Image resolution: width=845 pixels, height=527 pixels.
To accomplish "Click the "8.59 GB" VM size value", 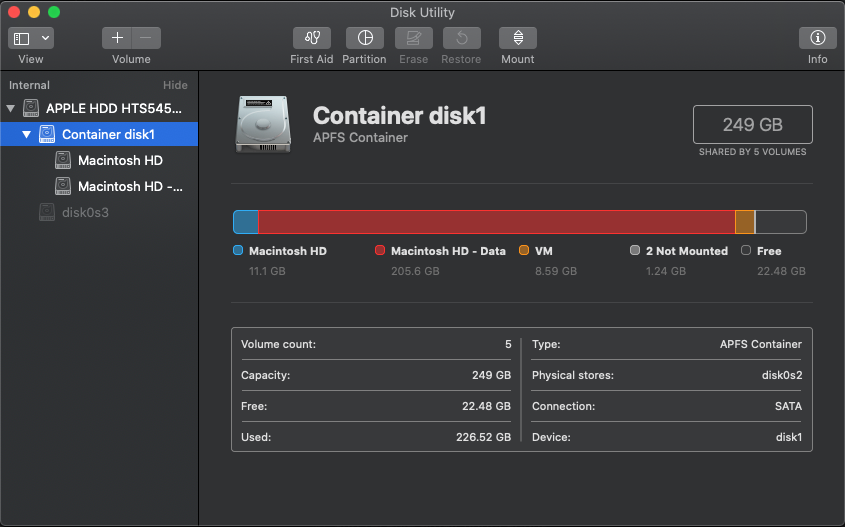I will coord(556,271).
